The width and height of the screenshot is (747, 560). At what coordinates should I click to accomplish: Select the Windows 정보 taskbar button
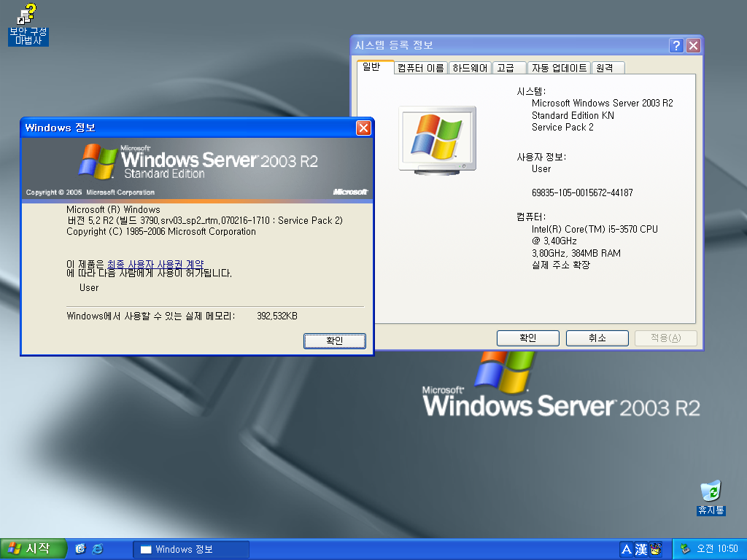point(191,549)
